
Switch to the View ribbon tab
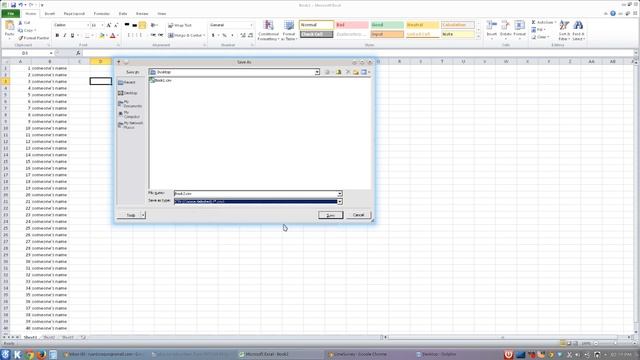tap(162, 13)
